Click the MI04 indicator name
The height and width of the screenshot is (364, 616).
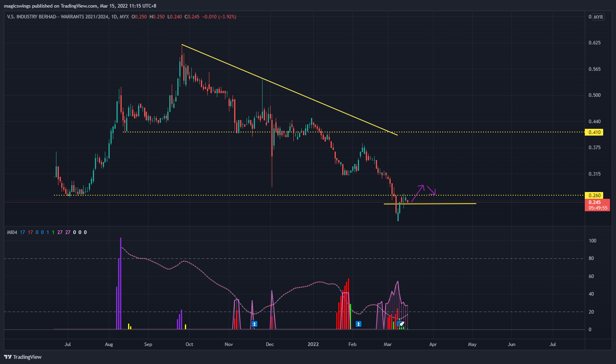pos(12,232)
